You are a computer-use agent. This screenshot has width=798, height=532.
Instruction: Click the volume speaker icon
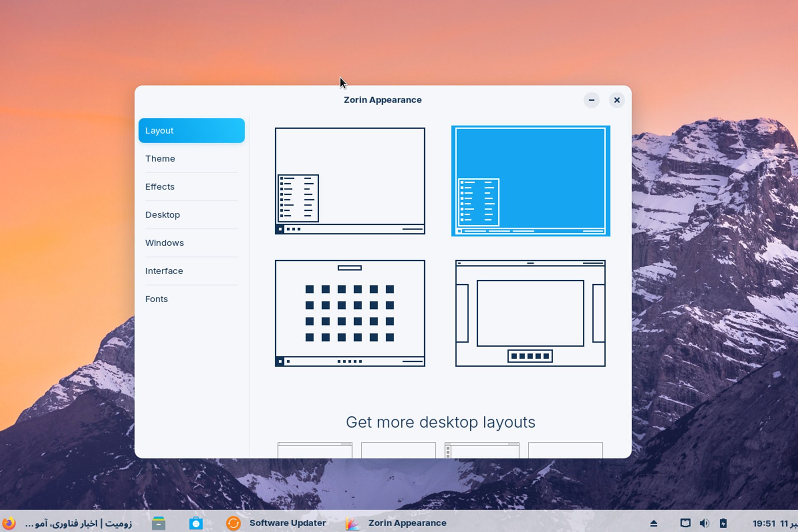pyautogui.click(x=704, y=523)
